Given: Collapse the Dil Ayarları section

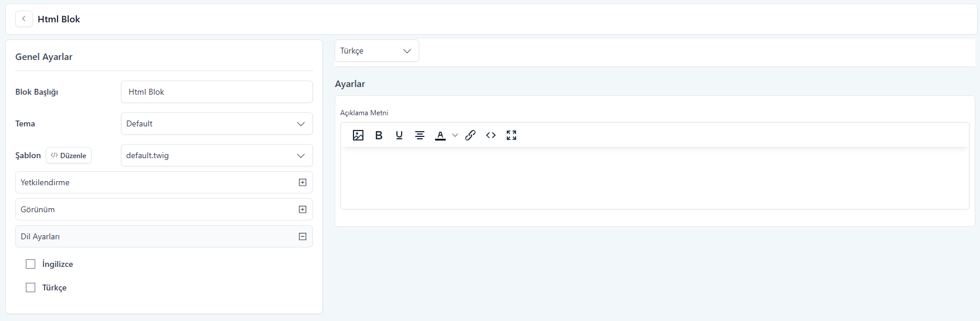Looking at the screenshot, I should (x=164, y=236).
